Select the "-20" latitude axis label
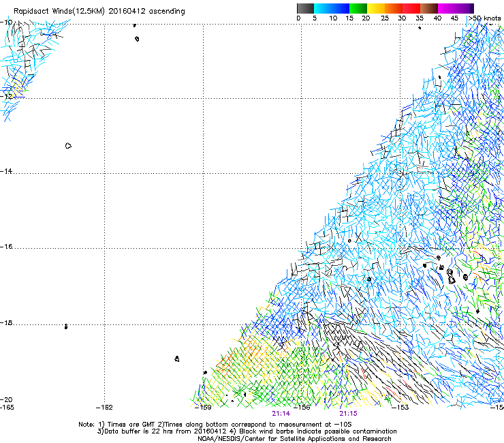This screenshot has width=504, height=443. 6,399
